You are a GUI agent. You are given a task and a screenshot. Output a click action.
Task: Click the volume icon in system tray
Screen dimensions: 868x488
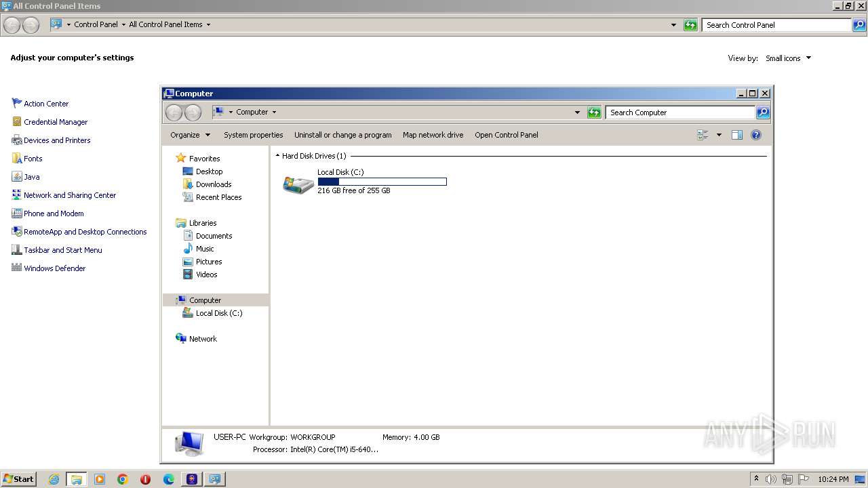point(770,479)
